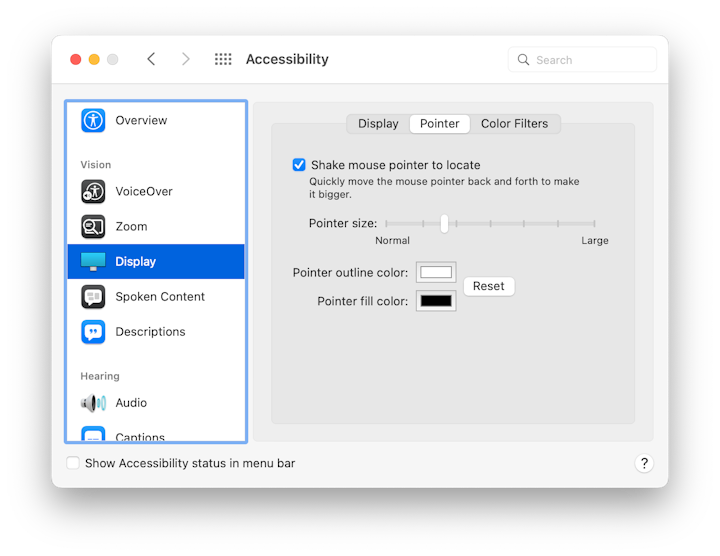Enable Show Accessibility status in menu bar
Image resolution: width=720 pixels, height=556 pixels.
(73, 463)
